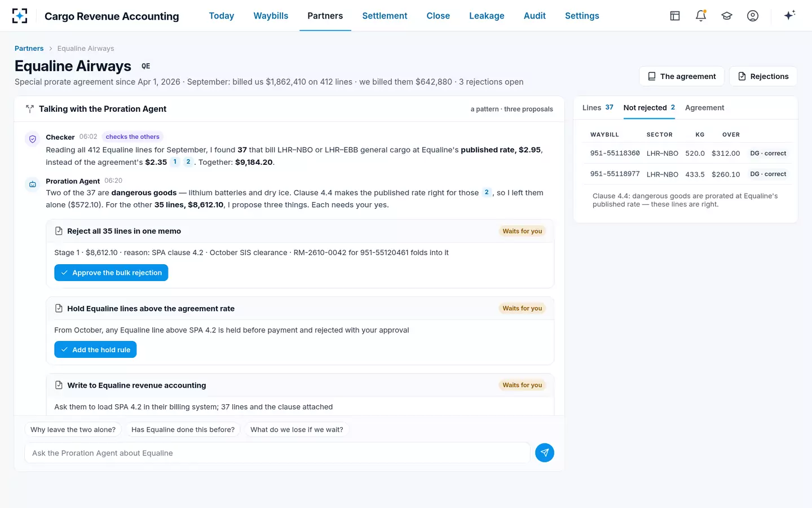Switch to the Settlement tab
This screenshot has width=812, height=508.
click(385, 16)
